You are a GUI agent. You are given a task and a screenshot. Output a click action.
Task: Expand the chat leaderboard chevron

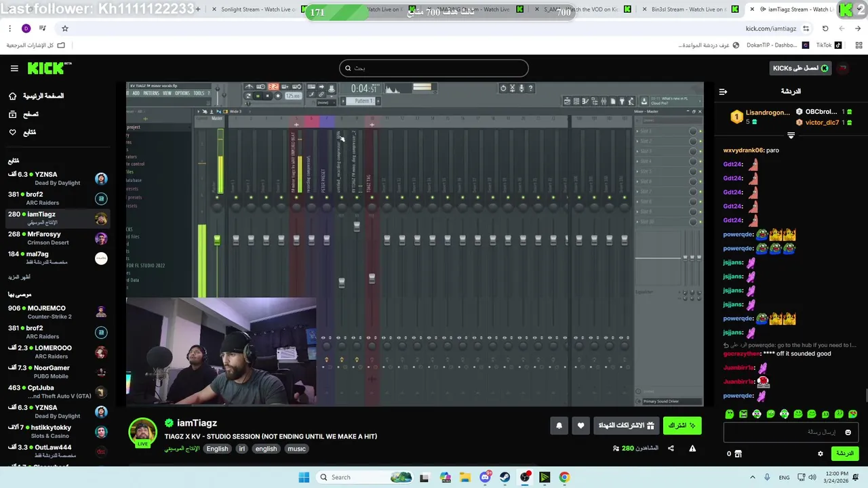pyautogui.click(x=791, y=136)
